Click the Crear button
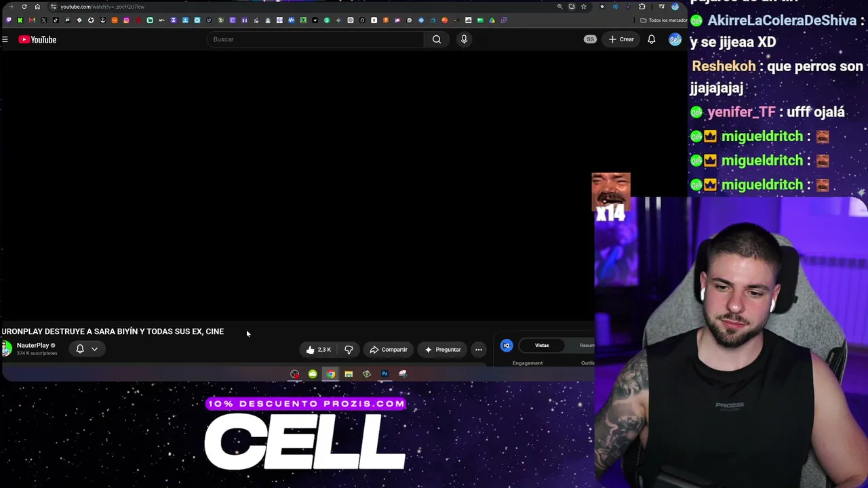 621,39
